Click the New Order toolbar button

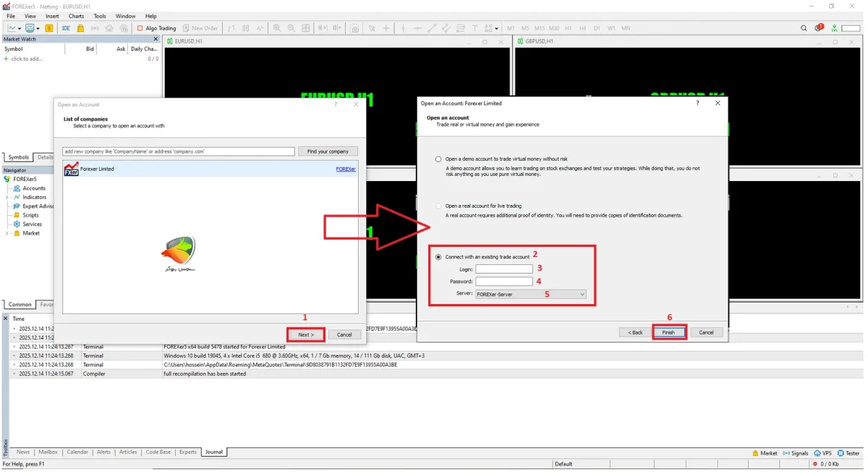point(200,28)
